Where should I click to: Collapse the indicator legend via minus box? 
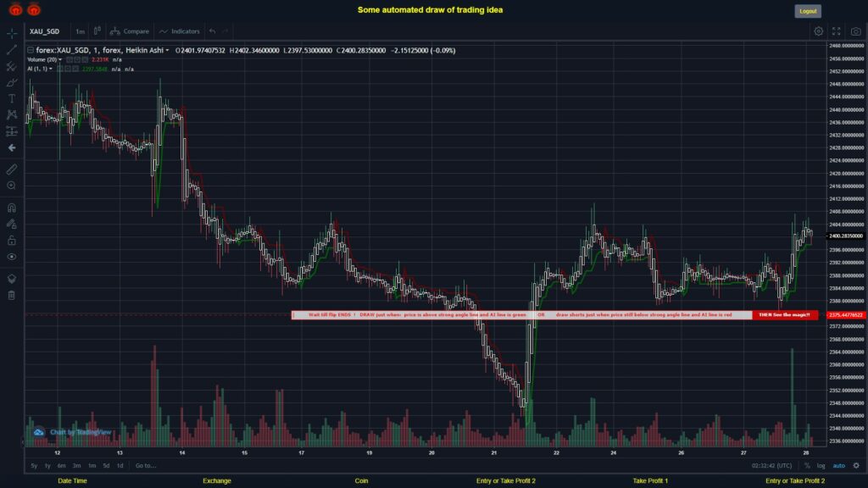31,50
